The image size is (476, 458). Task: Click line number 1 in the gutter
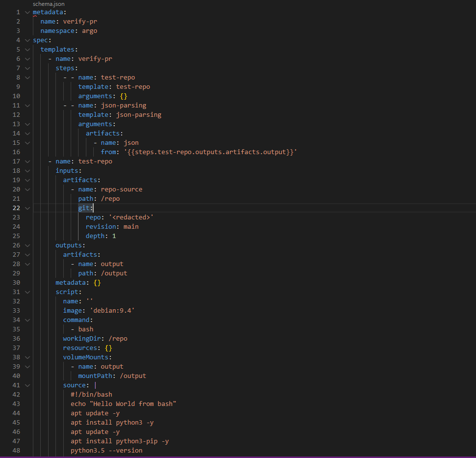coord(18,12)
